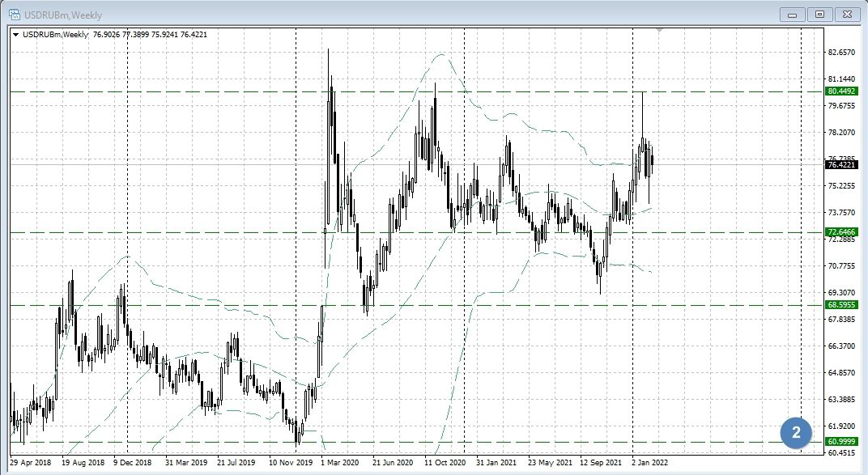Click the 11 Oct 2020 date on time axis
The width and height of the screenshot is (868, 475).
pyautogui.click(x=443, y=463)
